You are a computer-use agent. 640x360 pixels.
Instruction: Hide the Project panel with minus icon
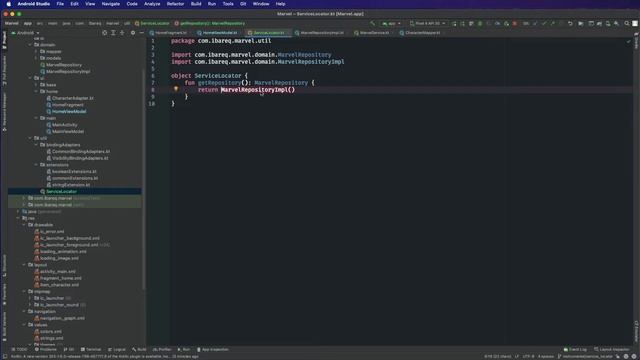coord(141,33)
